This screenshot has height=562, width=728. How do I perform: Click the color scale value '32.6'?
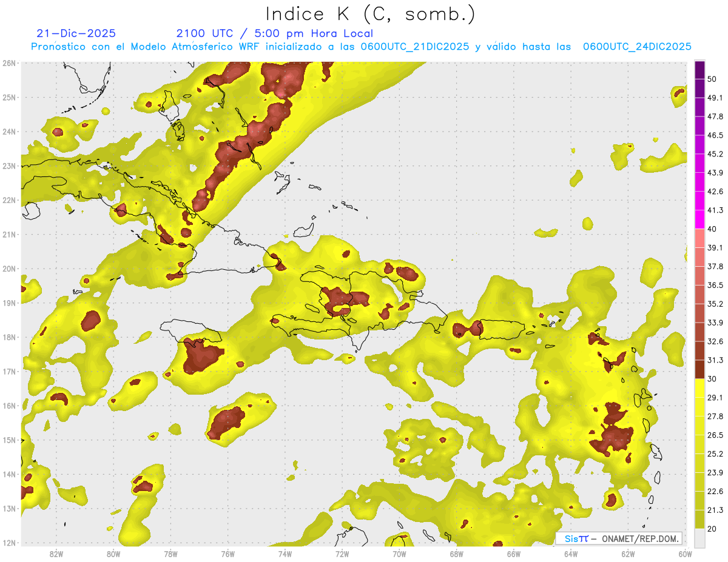tap(715, 341)
